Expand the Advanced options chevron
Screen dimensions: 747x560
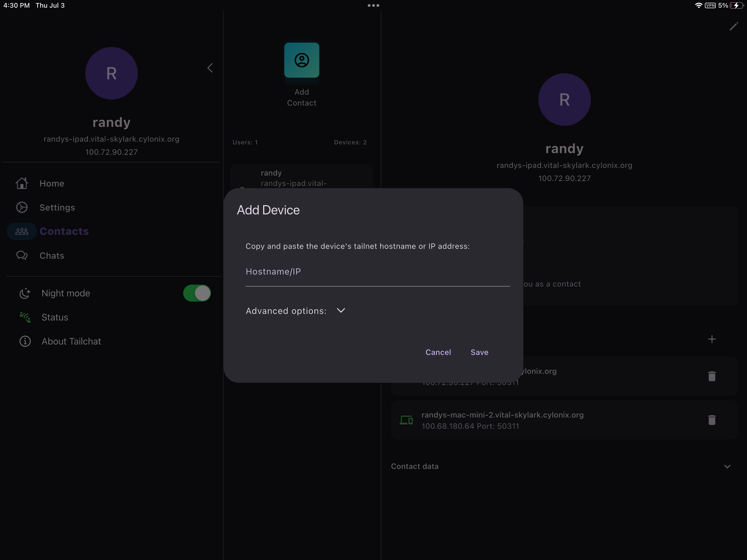point(341,310)
